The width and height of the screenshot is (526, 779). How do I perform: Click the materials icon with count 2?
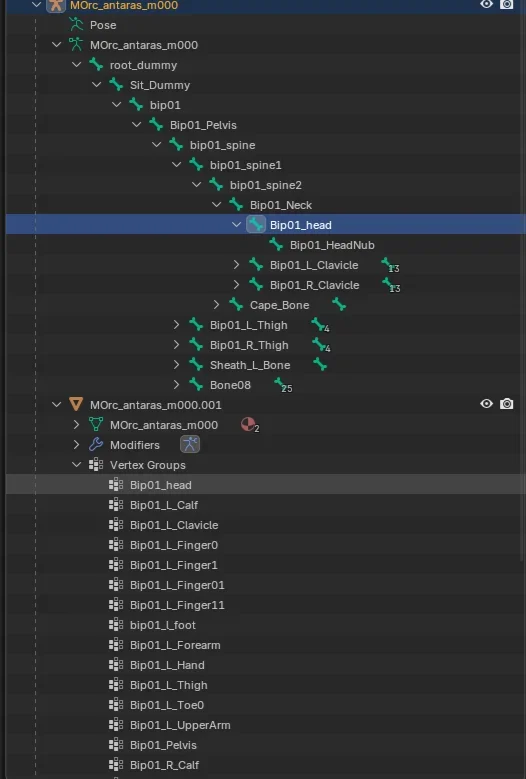(249, 425)
